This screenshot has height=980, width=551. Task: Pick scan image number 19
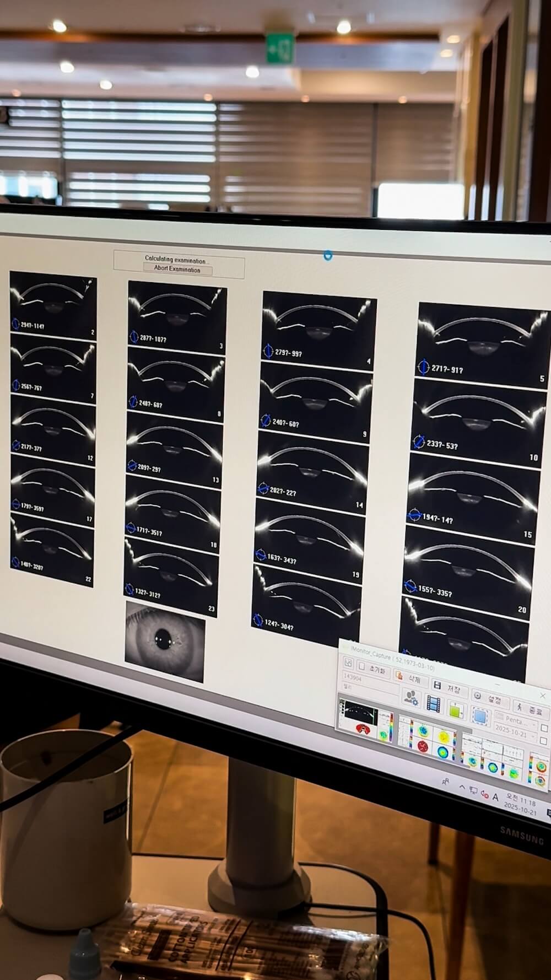tap(310, 540)
